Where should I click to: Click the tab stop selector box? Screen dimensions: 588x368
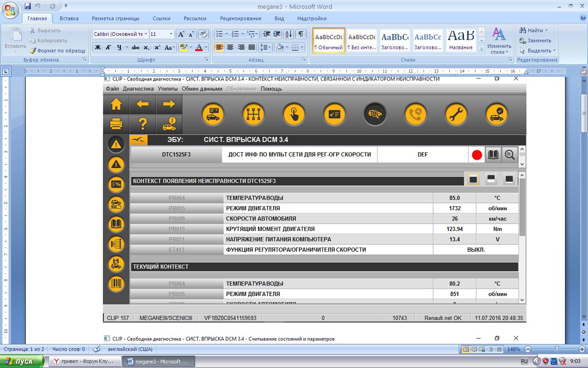point(6,71)
